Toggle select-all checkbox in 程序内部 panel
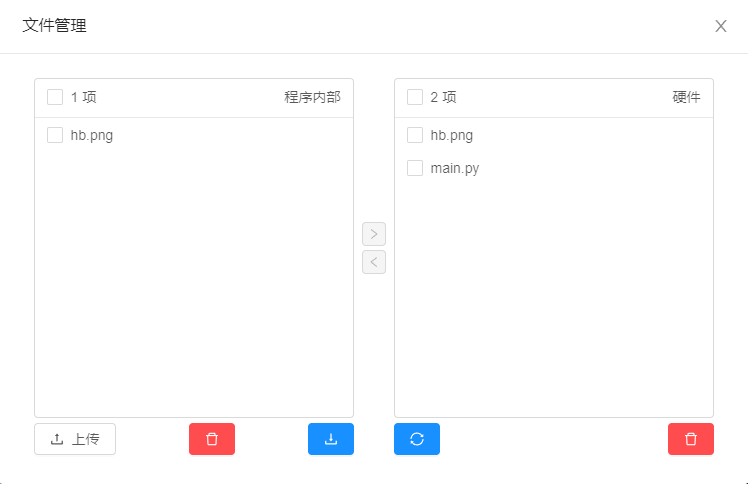 click(55, 97)
